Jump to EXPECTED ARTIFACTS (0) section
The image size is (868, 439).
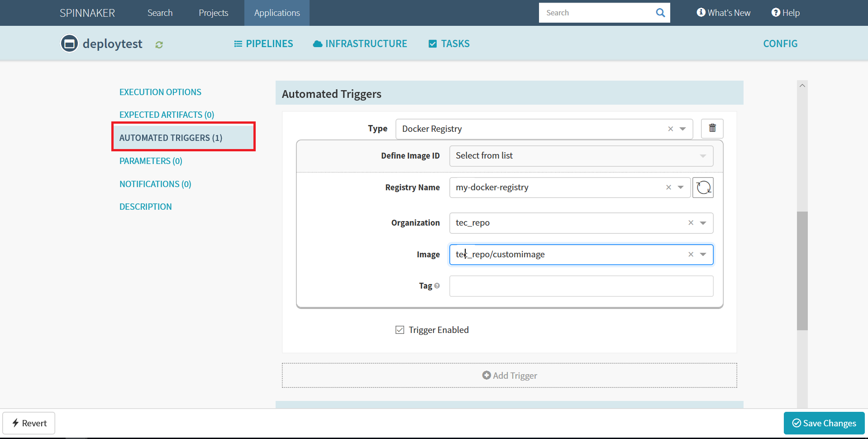click(x=167, y=115)
